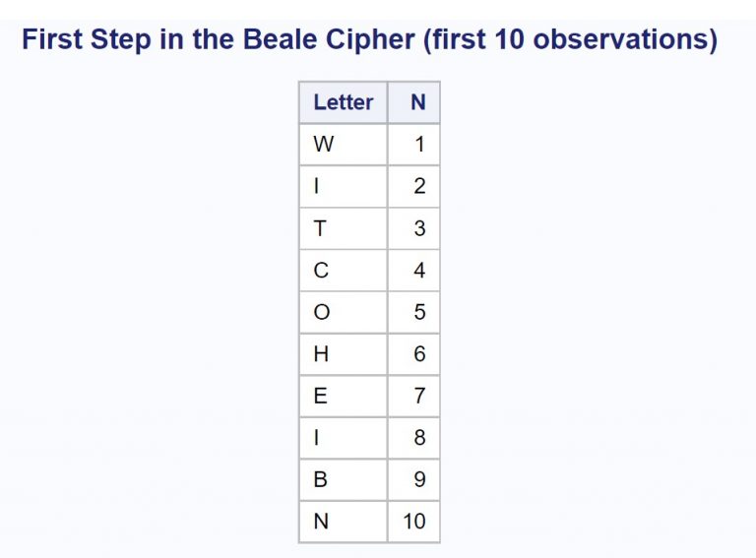Viewport: 756px width, 558px height.
Task: Select the N cell with value 9
Action: point(413,480)
